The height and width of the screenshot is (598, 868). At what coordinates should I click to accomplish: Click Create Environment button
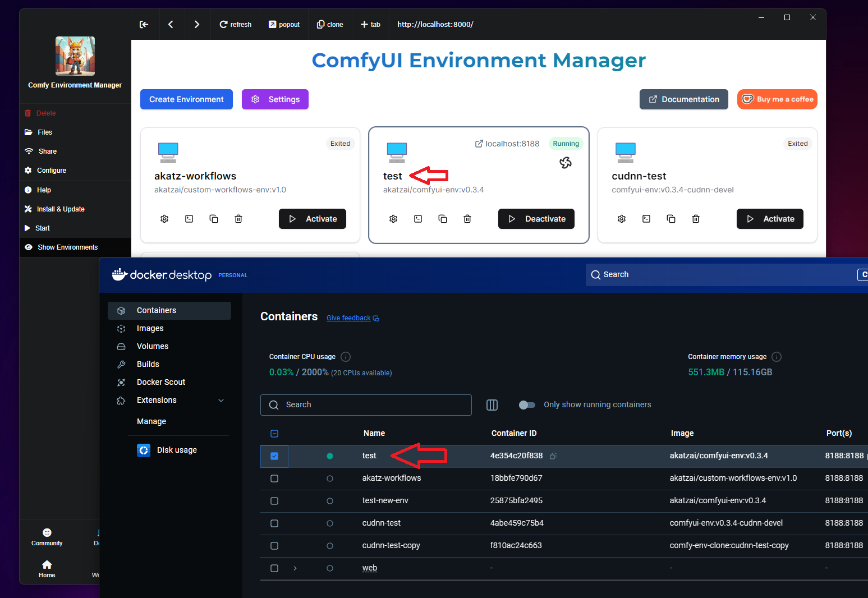click(x=186, y=99)
